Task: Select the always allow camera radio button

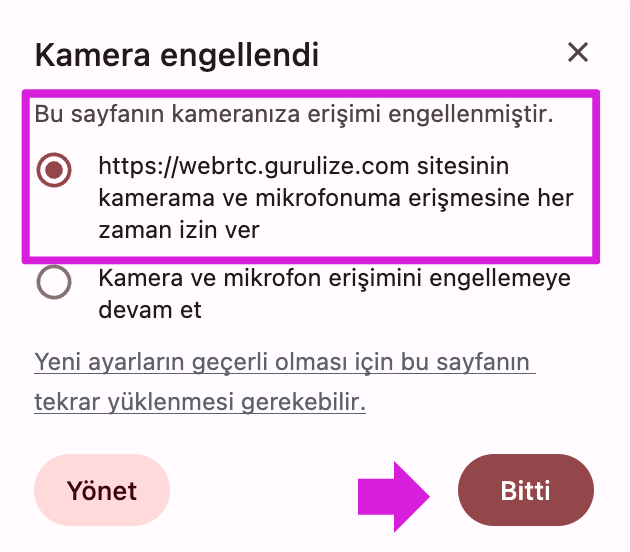Action: click(x=54, y=170)
